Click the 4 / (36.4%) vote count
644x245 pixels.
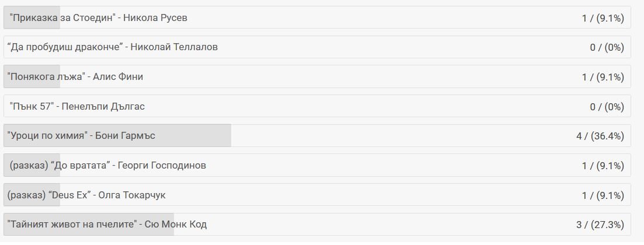coord(600,136)
